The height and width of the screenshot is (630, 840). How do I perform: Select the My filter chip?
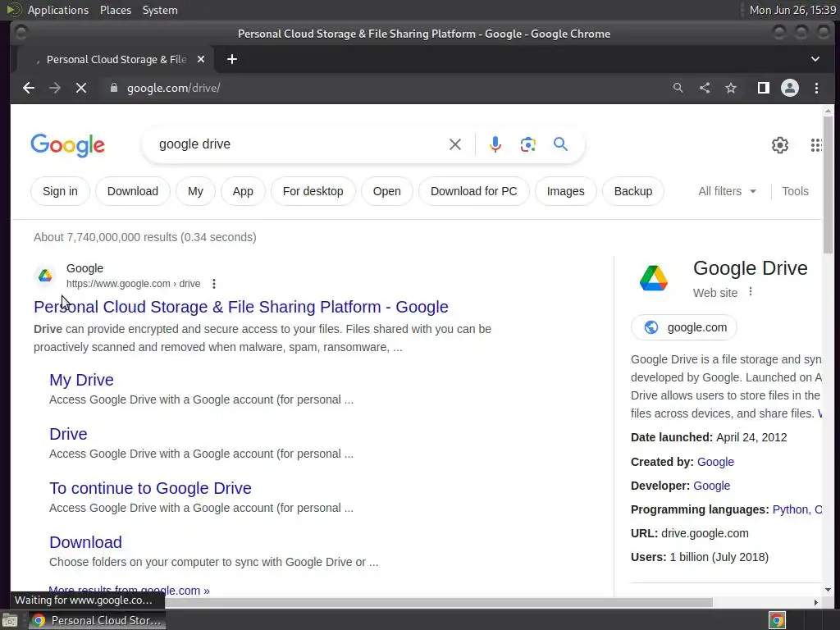pyautogui.click(x=195, y=191)
